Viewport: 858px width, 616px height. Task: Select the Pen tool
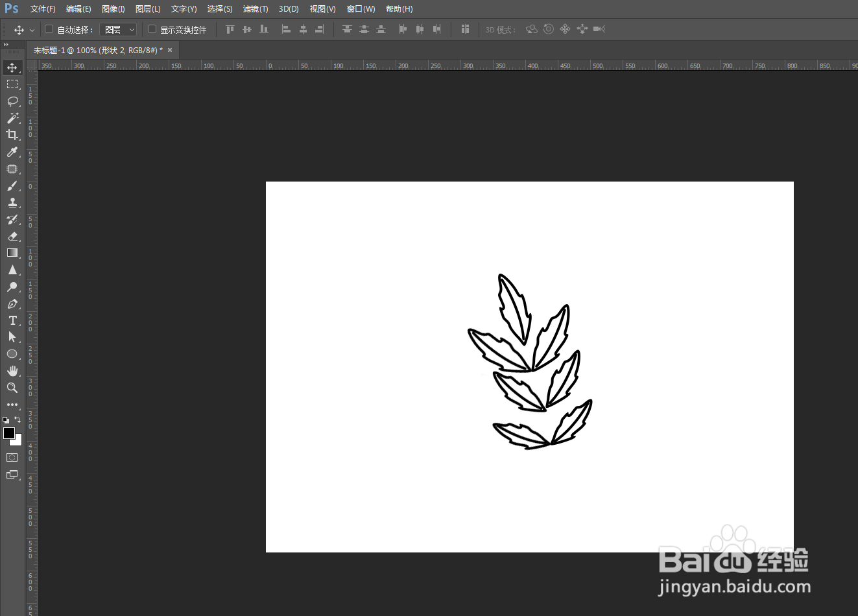tap(12, 303)
